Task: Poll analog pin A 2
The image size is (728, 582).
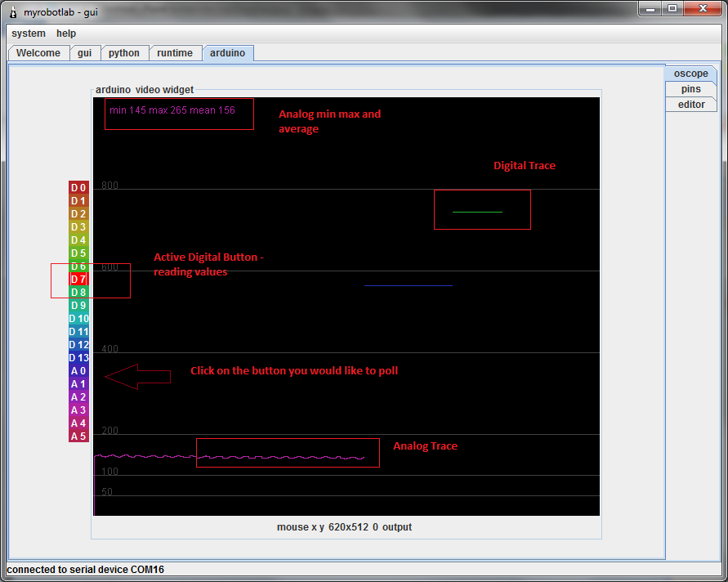Action: pyautogui.click(x=79, y=397)
